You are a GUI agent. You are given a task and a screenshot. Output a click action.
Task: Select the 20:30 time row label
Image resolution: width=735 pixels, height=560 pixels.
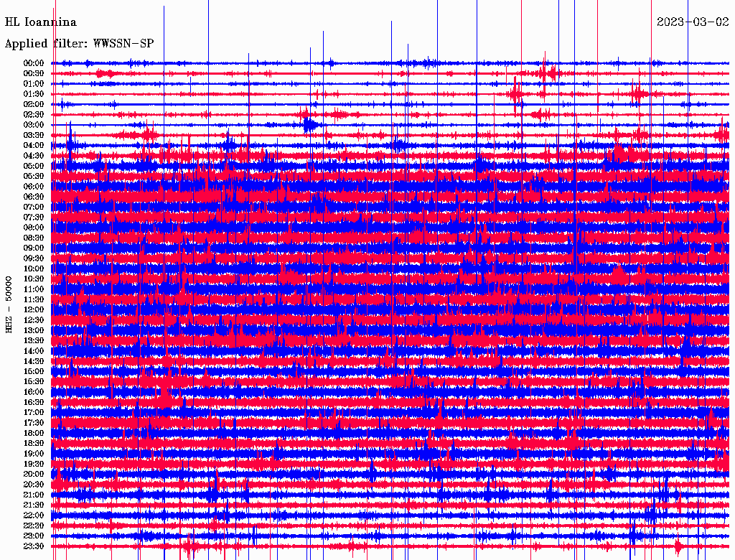[34, 485]
